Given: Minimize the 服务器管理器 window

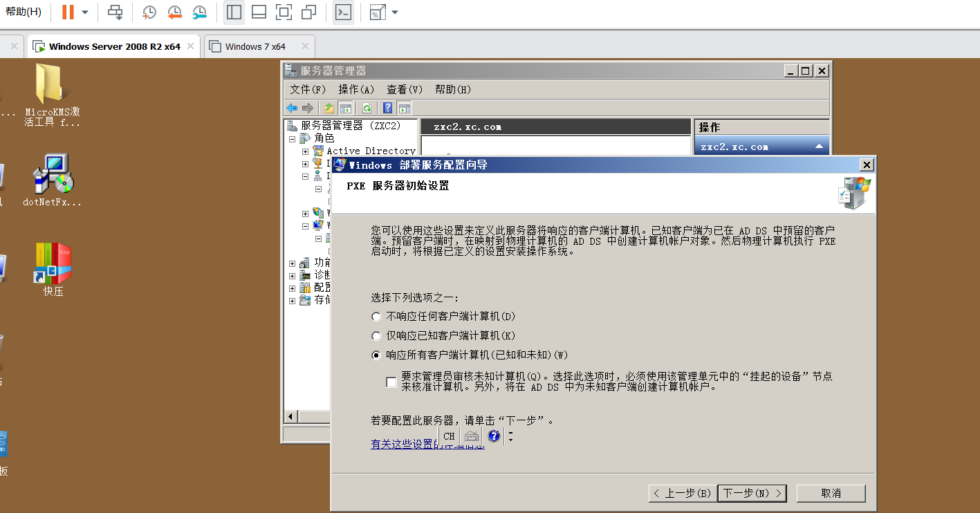Looking at the screenshot, I should pos(791,71).
